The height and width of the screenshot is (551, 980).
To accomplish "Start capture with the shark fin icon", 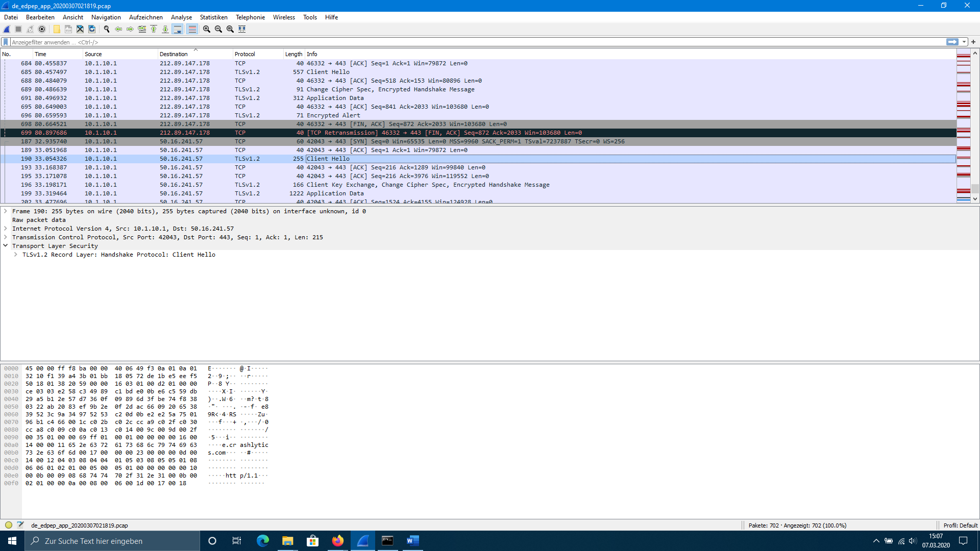I will pyautogui.click(x=7, y=29).
